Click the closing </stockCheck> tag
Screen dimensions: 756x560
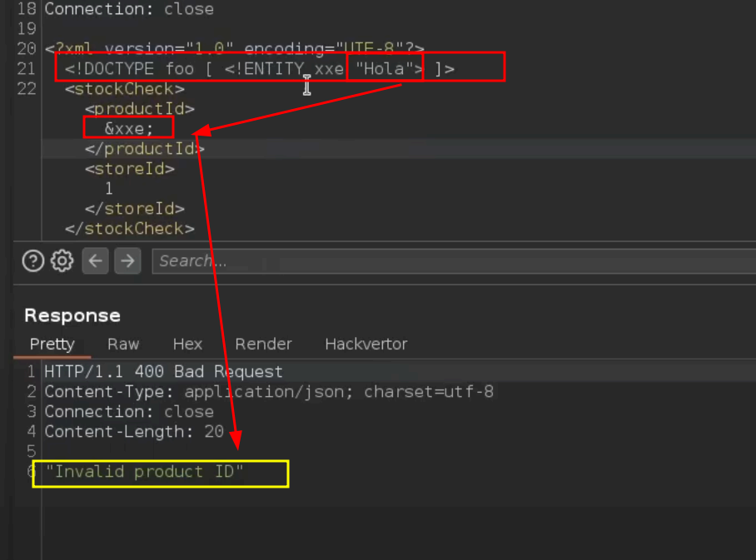(130, 229)
